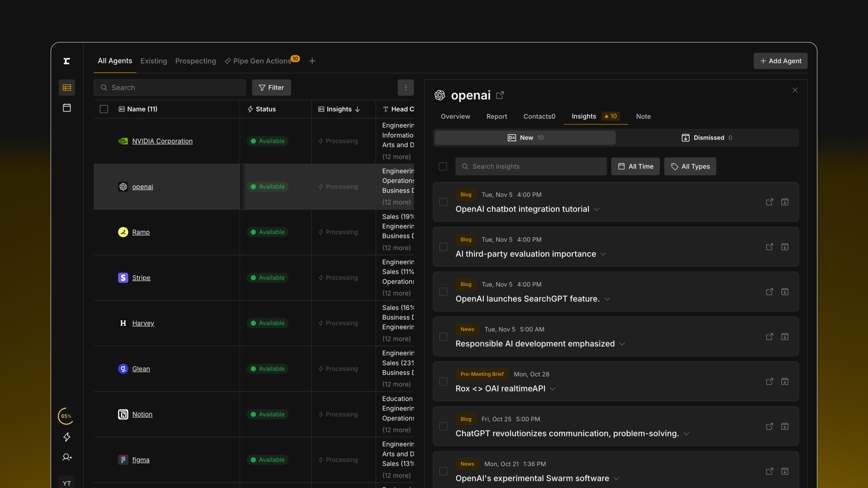Open the Ramp agent link
This screenshot has height=488, width=868.
point(141,232)
